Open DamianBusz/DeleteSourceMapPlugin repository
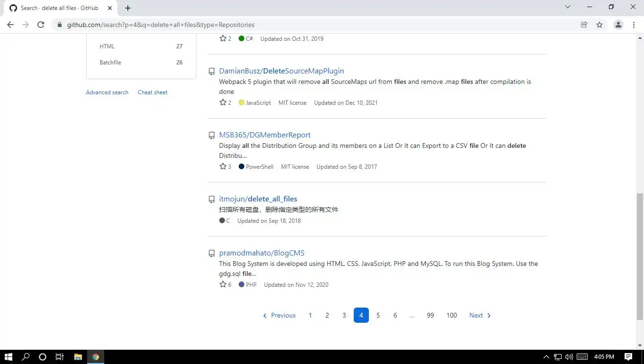Viewport: 644px width, 364px height. (281, 71)
